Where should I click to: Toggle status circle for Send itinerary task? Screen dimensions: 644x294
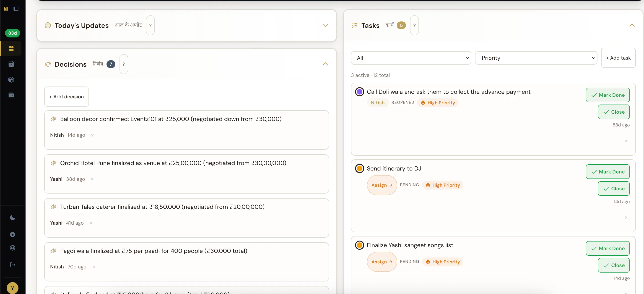(x=359, y=168)
